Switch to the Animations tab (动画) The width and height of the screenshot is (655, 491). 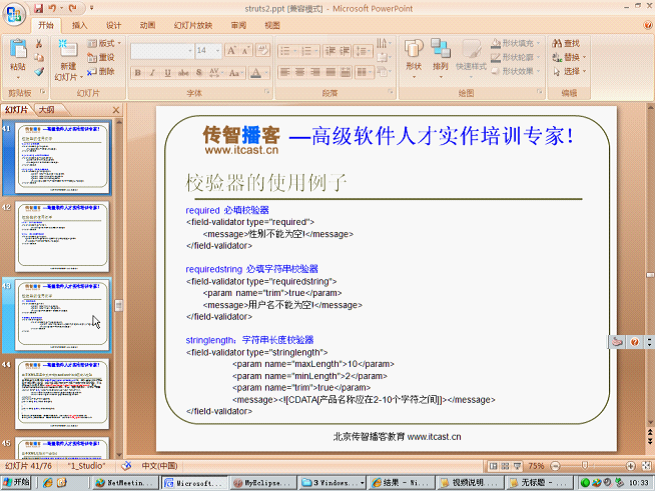(147, 25)
